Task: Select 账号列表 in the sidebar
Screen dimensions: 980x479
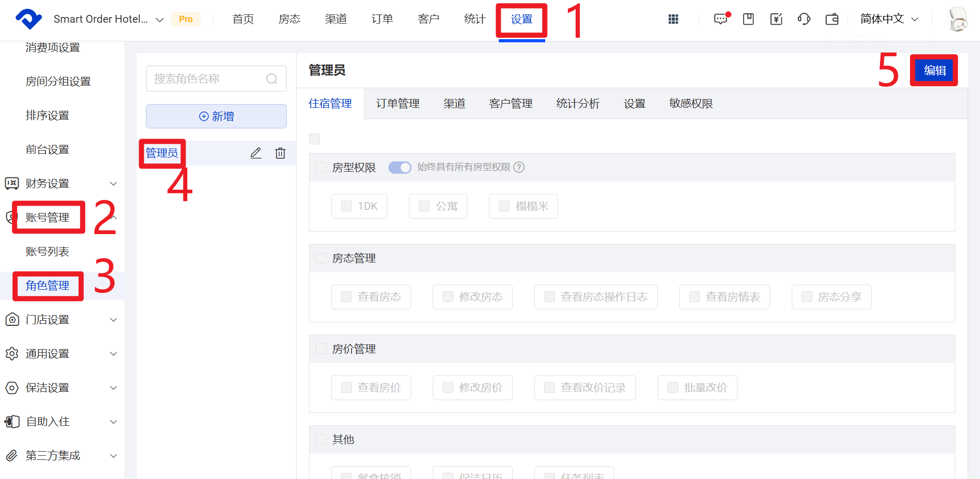Action: tap(47, 252)
